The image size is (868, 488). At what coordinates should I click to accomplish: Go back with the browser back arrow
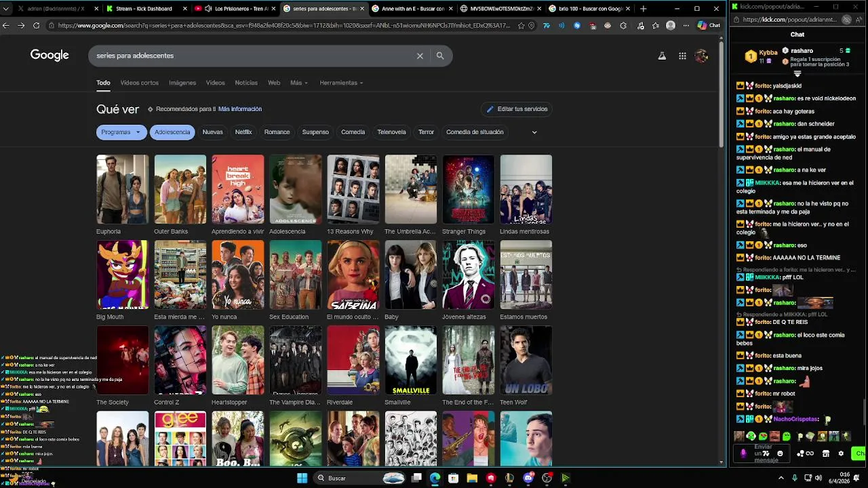[x=6, y=25]
